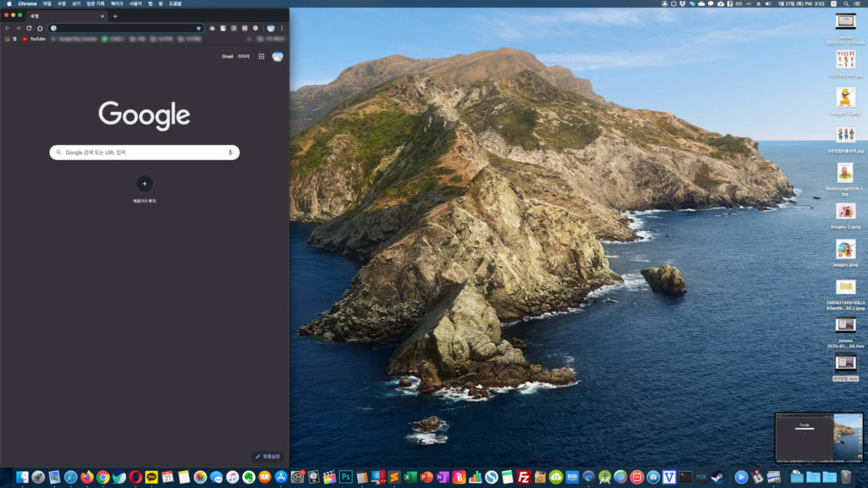Open the Apple menu
This screenshot has height=488, width=868.
[x=8, y=4]
